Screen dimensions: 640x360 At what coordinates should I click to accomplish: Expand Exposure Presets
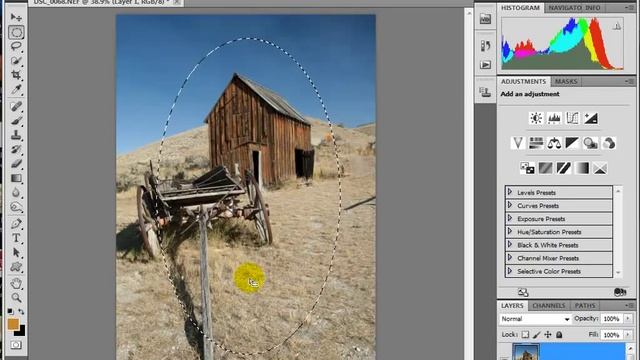point(510,218)
